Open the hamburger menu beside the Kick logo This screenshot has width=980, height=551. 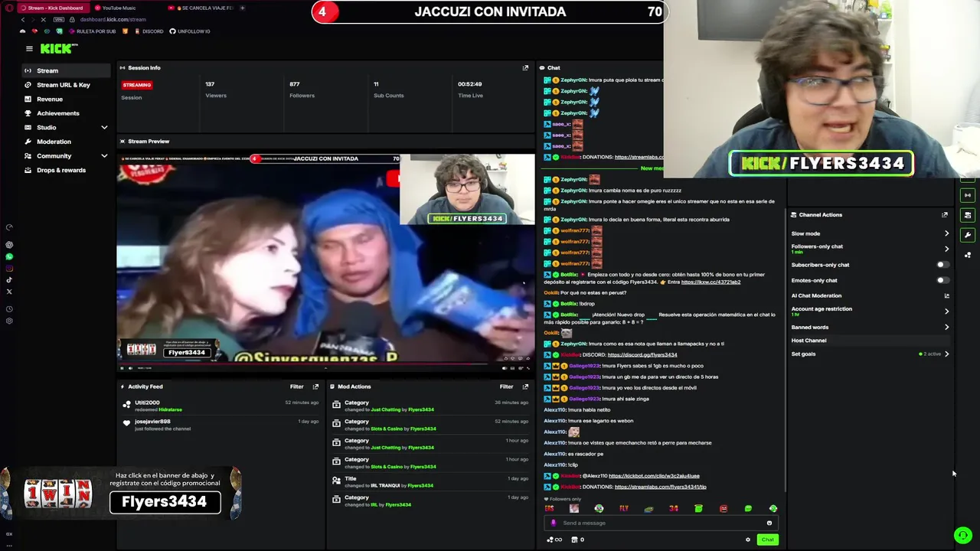pos(29,48)
